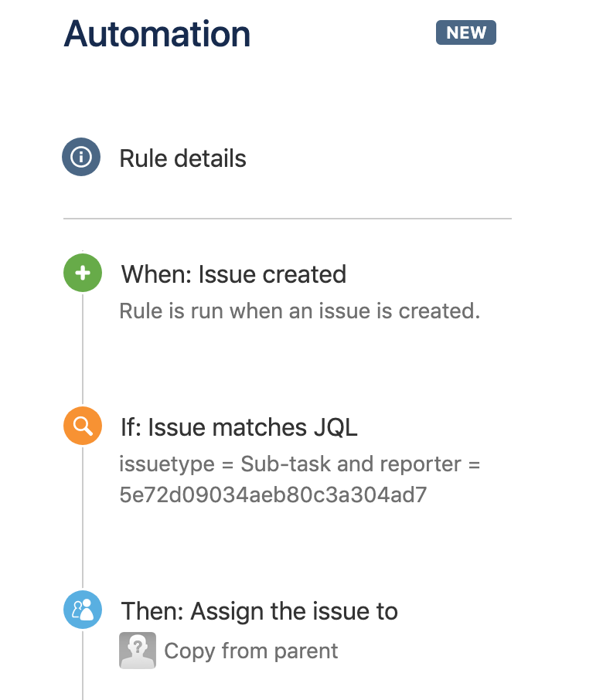Image resolution: width=603 pixels, height=700 pixels.
Task: Click JQL text 'issuetype = Sub-task and reporter ='
Action: [x=300, y=464]
